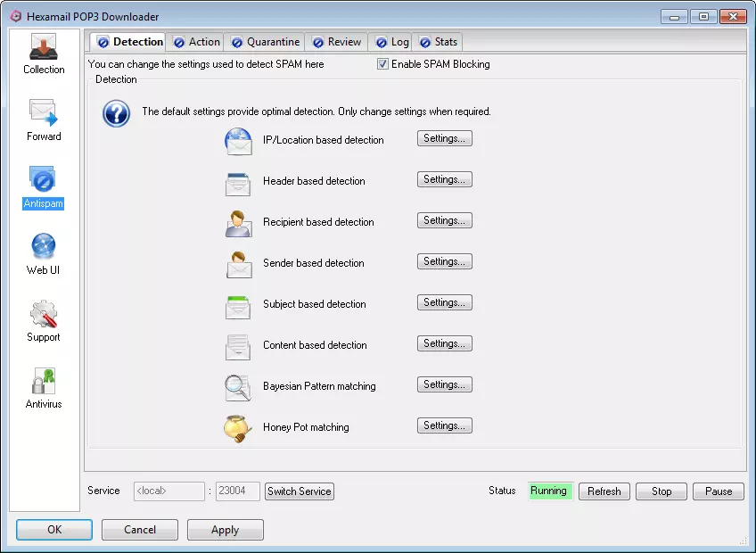Image resolution: width=756 pixels, height=553 pixels.
Task: Click the blue question mark help icon
Action: [116, 113]
